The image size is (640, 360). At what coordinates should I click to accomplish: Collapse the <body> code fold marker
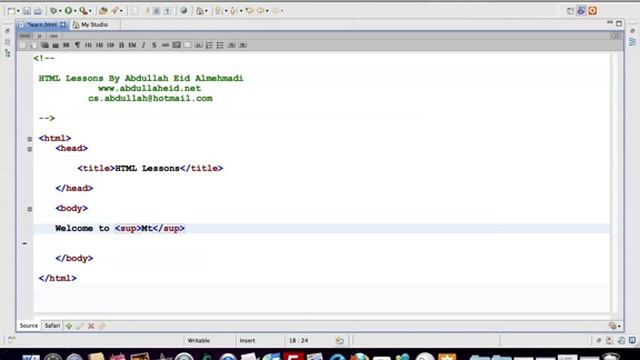[30, 209]
